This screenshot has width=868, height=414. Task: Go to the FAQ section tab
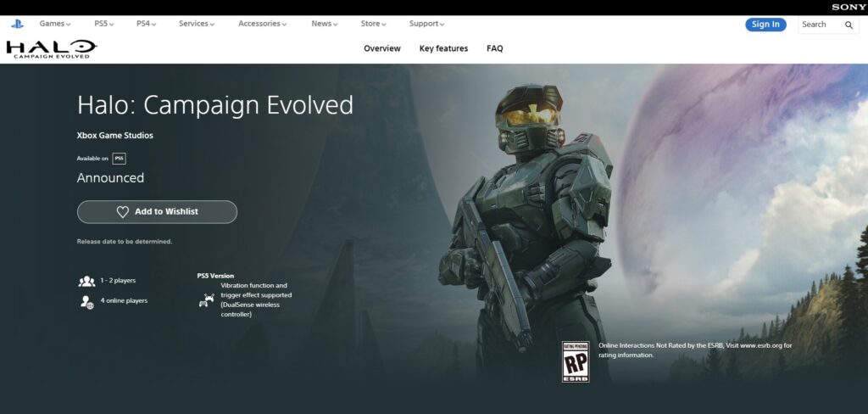(494, 48)
